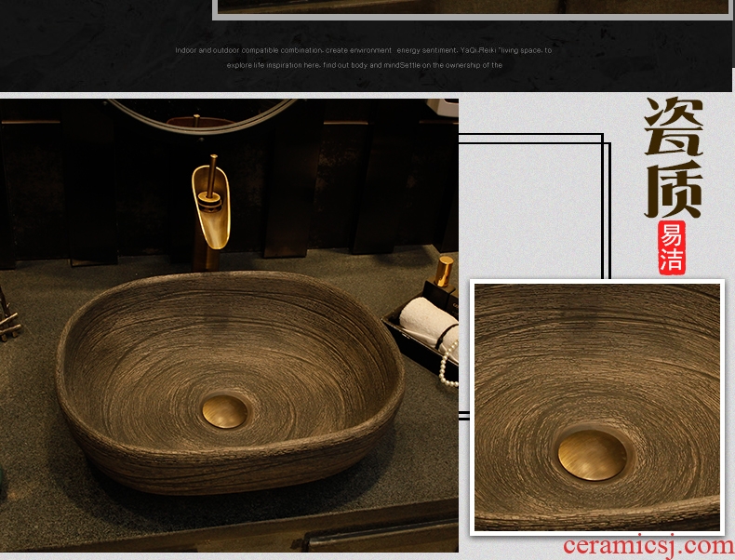Click the brass drain in the main sink photo
The height and width of the screenshot is (560, 735).
tap(225, 410)
